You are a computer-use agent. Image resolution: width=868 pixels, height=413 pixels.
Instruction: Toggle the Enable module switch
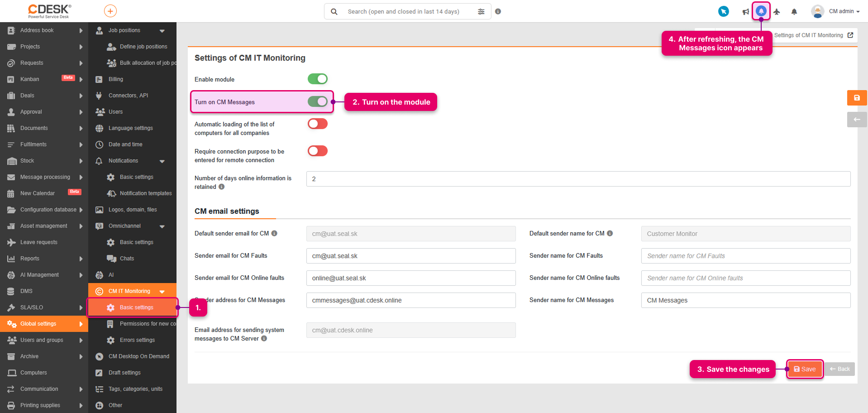click(318, 79)
